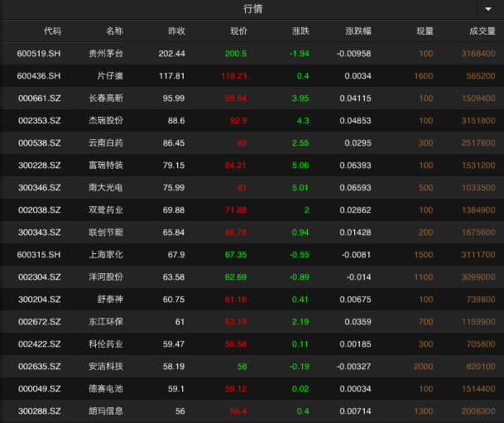Select stock code 000538.SZ
Screen dimensions: 504x423
tap(39, 142)
